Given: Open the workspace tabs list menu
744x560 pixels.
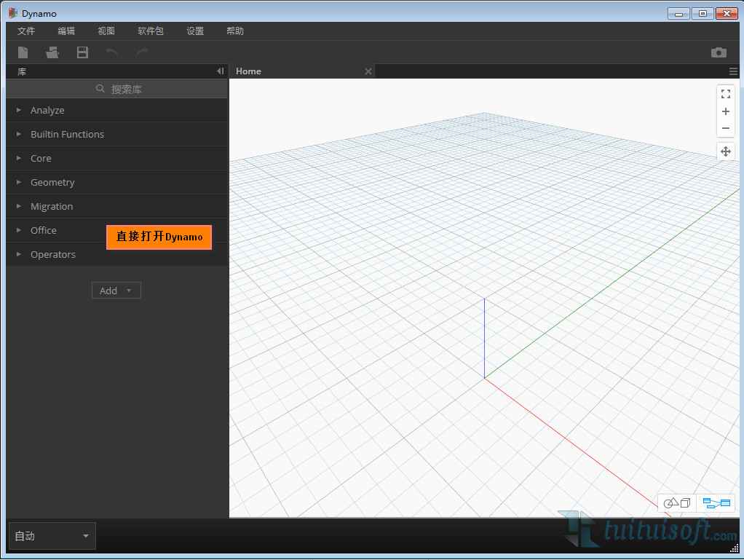Looking at the screenshot, I should 733,71.
